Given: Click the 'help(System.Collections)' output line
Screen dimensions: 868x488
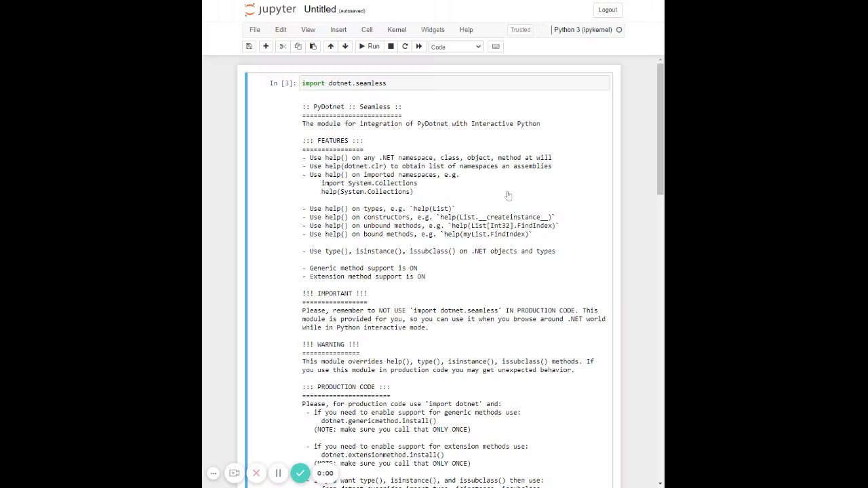Looking at the screenshot, I should 367,192.
